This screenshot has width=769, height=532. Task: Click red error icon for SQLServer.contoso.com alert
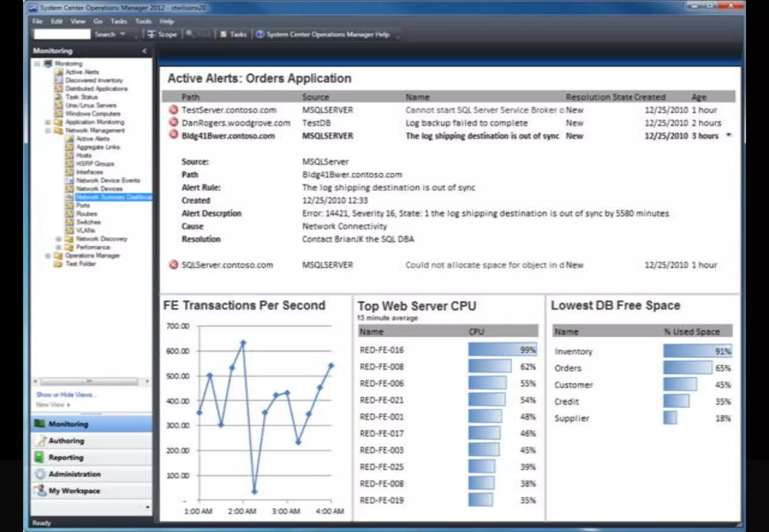[x=173, y=265]
